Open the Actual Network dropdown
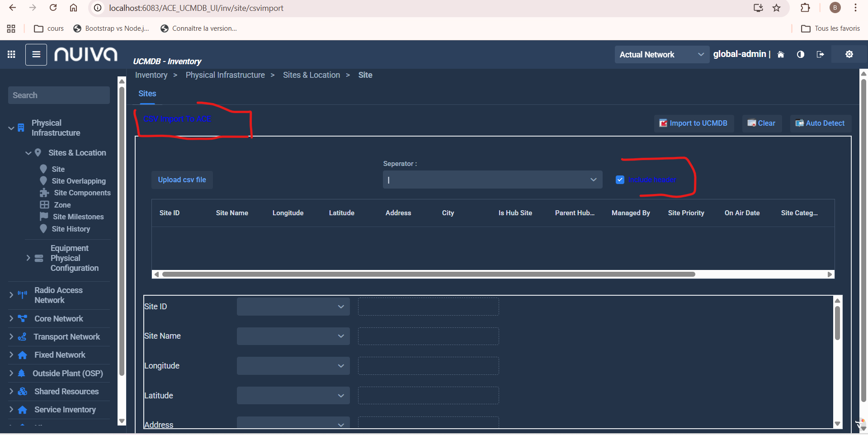This screenshot has height=435, width=868. 661,55
